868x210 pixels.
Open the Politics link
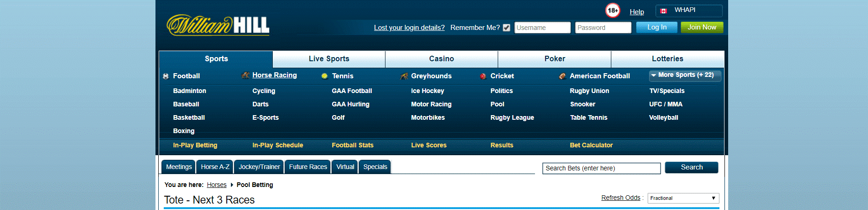(x=501, y=91)
